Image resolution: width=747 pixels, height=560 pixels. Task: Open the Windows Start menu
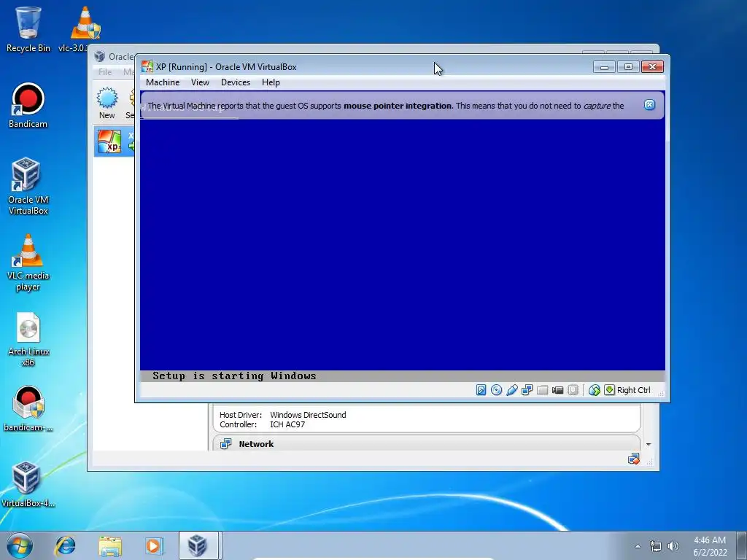coord(19,545)
